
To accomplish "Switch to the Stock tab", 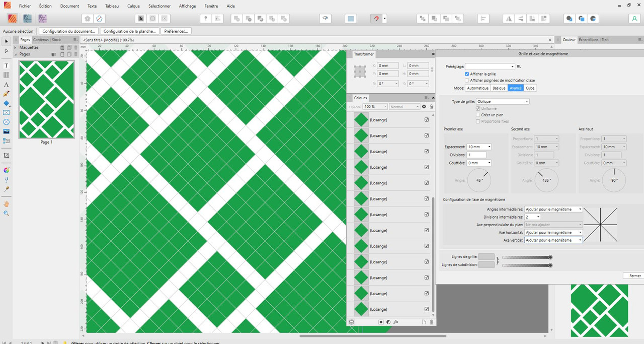I will pyautogui.click(x=56, y=40).
